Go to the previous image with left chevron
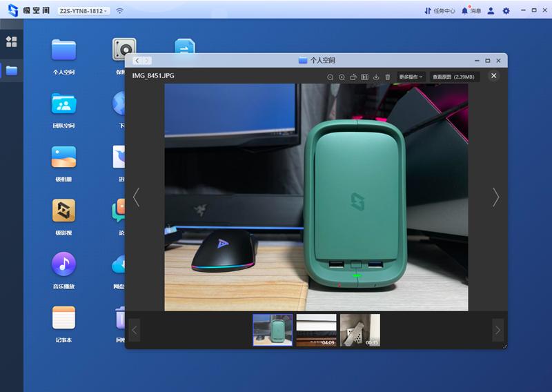The image size is (552, 392). (x=136, y=197)
